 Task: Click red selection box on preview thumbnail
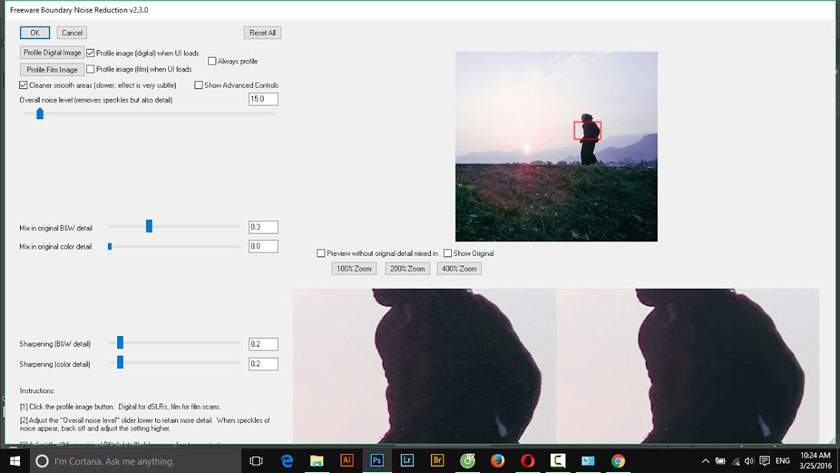tap(587, 131)
